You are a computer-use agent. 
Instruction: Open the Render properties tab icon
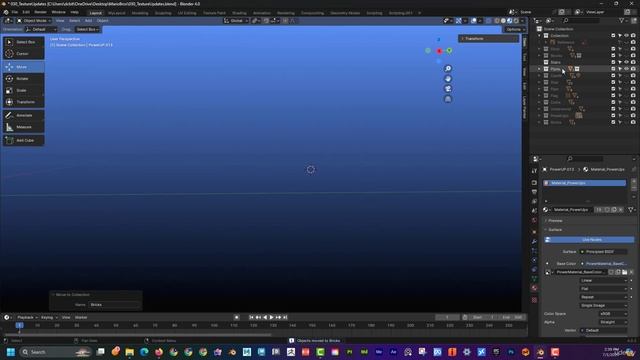pyautogui.click(x=534, y=182)
